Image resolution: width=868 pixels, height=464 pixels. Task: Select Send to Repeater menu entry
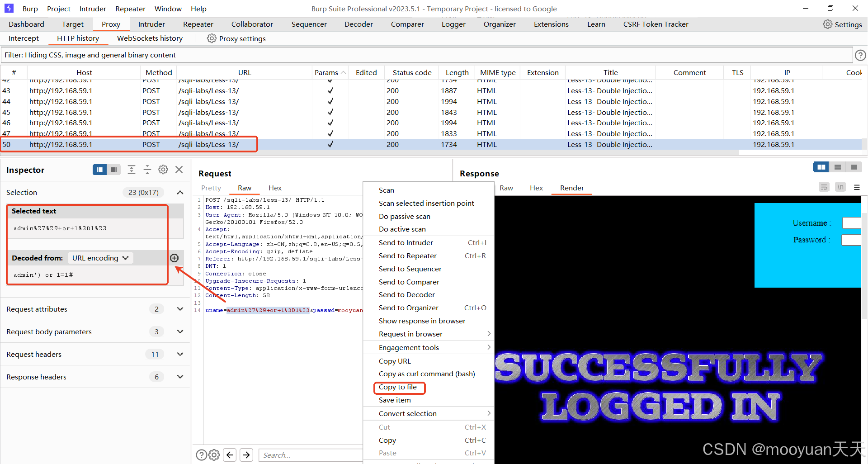(x=429, y=256)
